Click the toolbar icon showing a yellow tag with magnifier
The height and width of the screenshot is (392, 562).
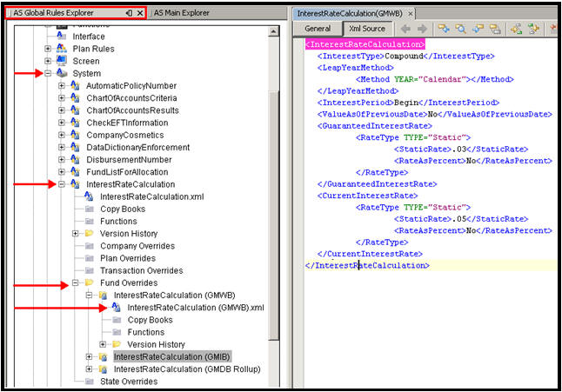click(x=460, y=29)
